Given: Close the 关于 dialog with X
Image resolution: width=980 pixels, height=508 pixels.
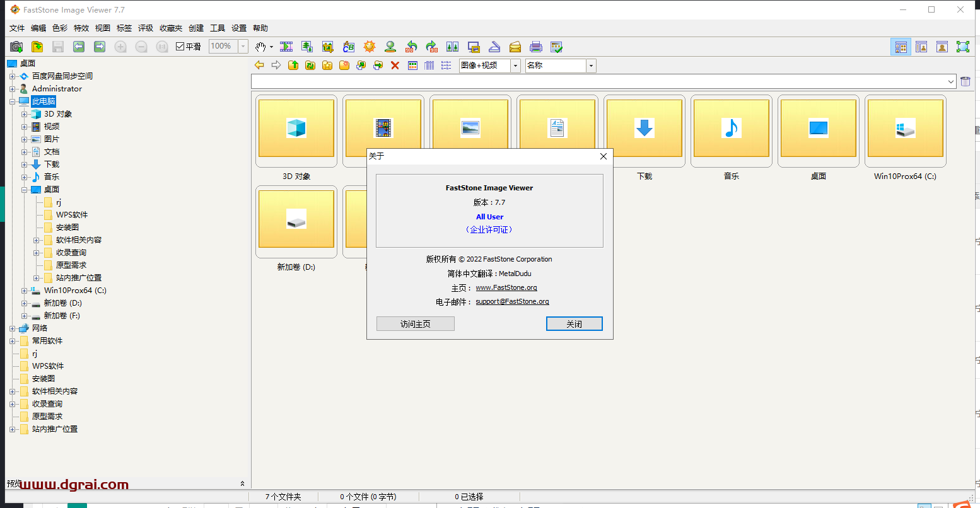Looking at the screenshot, I should pos(604,156).
